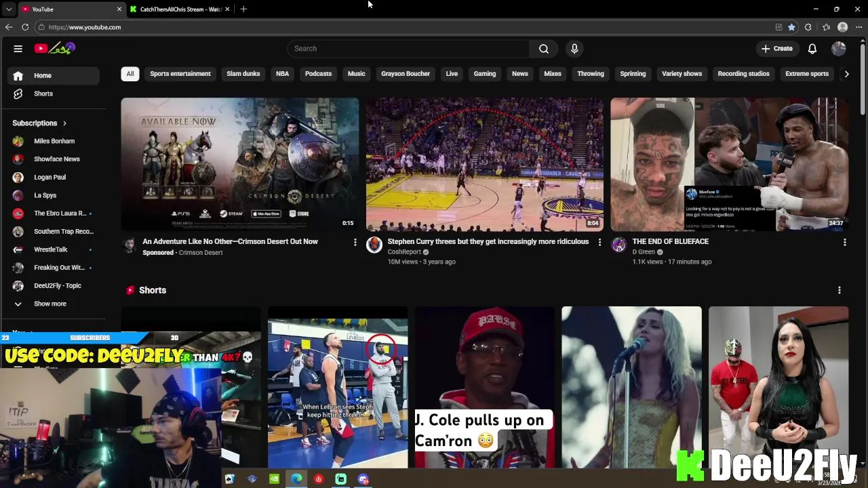Show more category chips with arrow
Screen dimensions: 868x488
pos(846,74)
